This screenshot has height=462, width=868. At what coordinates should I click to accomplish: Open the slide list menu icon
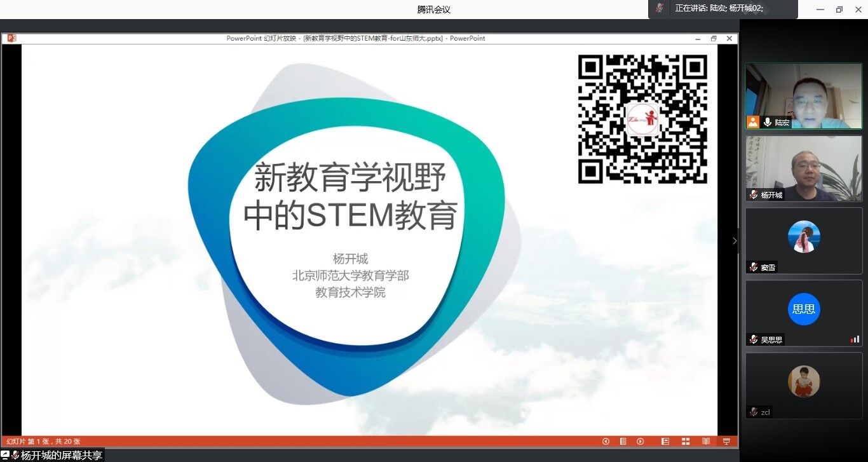pyautogui.click(x=623, y=442)
